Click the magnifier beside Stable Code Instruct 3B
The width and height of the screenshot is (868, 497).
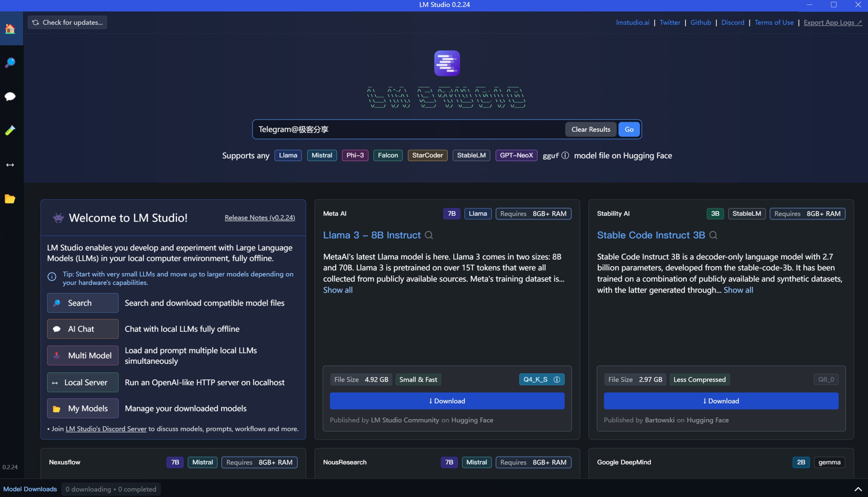coord(713,235)
